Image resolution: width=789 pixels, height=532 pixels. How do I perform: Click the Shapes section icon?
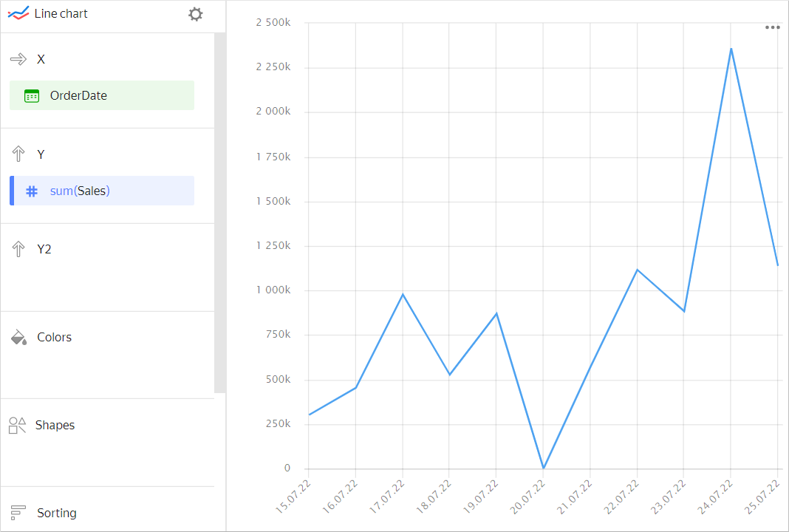[17, 426]
